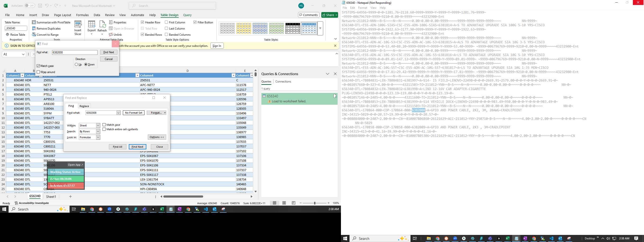Uncheck Filter Button option
644x242 pixels.
coord(195,22)
